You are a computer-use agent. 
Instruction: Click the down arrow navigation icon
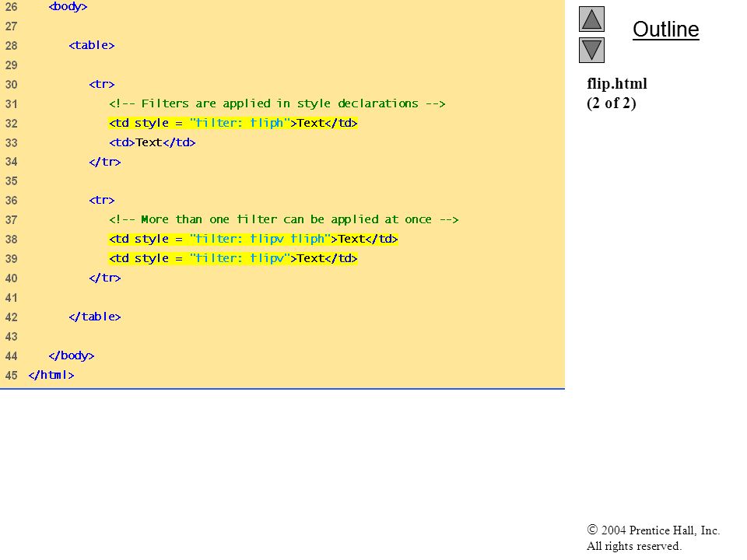[x=591, y=50]
